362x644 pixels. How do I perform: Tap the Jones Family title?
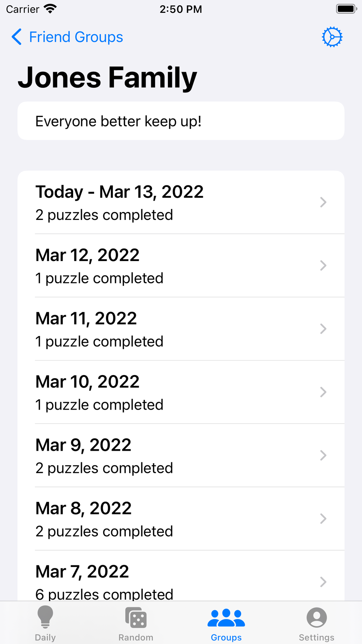point(108,77)
